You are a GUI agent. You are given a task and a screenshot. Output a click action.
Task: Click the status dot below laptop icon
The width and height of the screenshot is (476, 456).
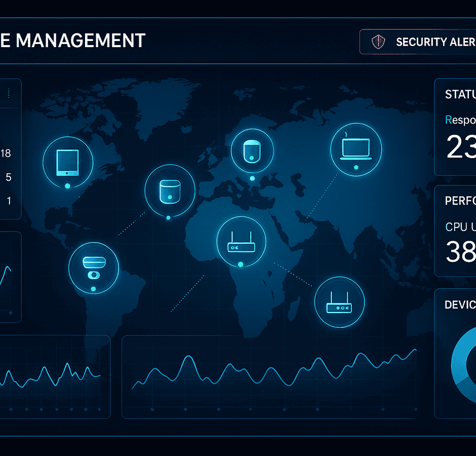[356, 167]
